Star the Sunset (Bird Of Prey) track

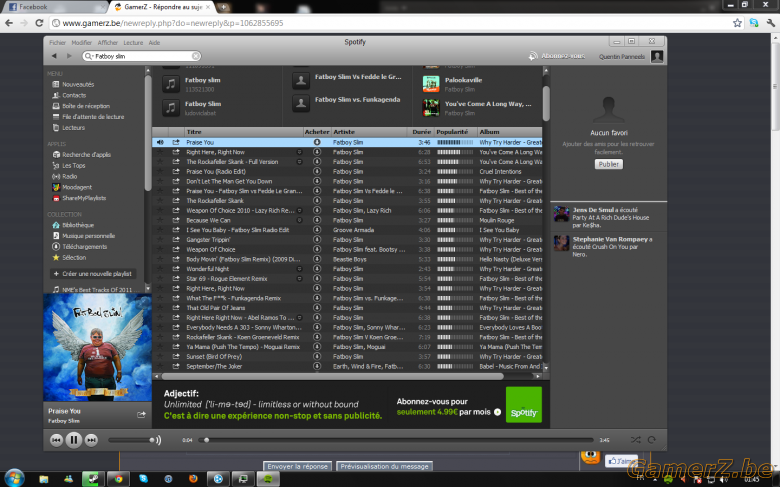coord(160,357)
